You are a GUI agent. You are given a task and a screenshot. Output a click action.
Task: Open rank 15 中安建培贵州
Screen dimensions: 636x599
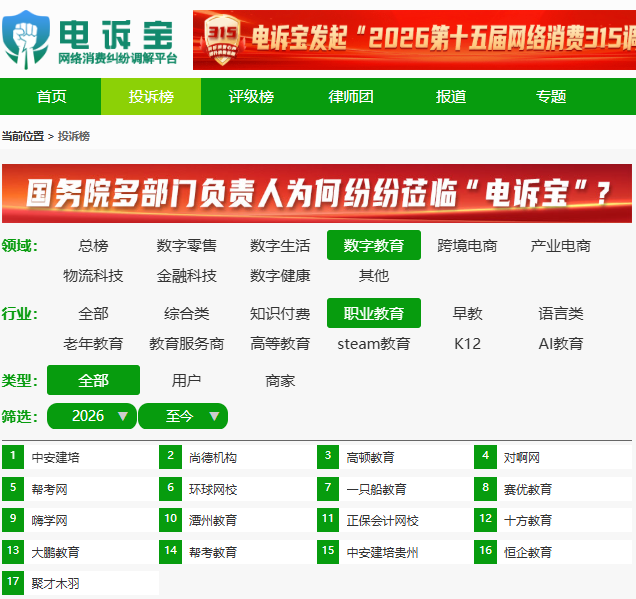pyautogui.click(x=382, y=552)
